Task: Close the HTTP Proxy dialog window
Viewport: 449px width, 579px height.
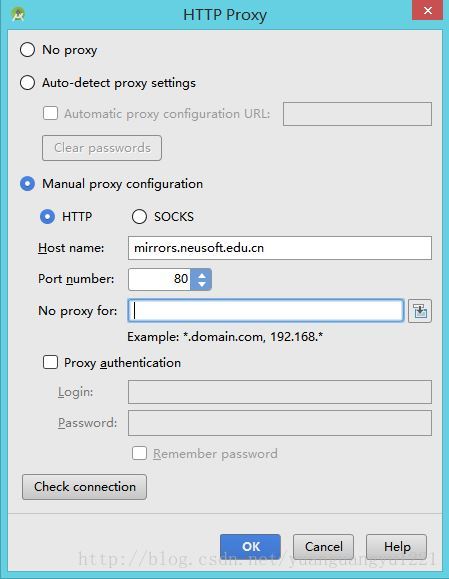Action: point(427,10)
